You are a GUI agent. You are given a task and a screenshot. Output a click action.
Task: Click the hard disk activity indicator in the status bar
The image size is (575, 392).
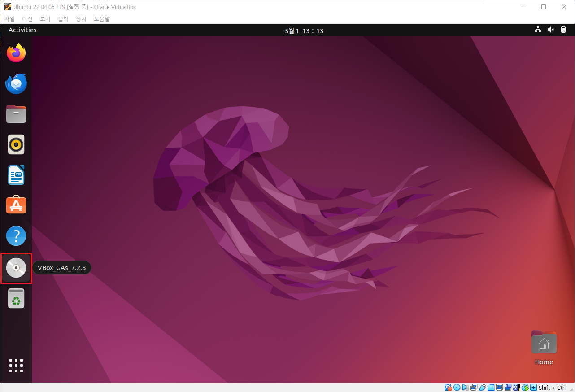448,388
